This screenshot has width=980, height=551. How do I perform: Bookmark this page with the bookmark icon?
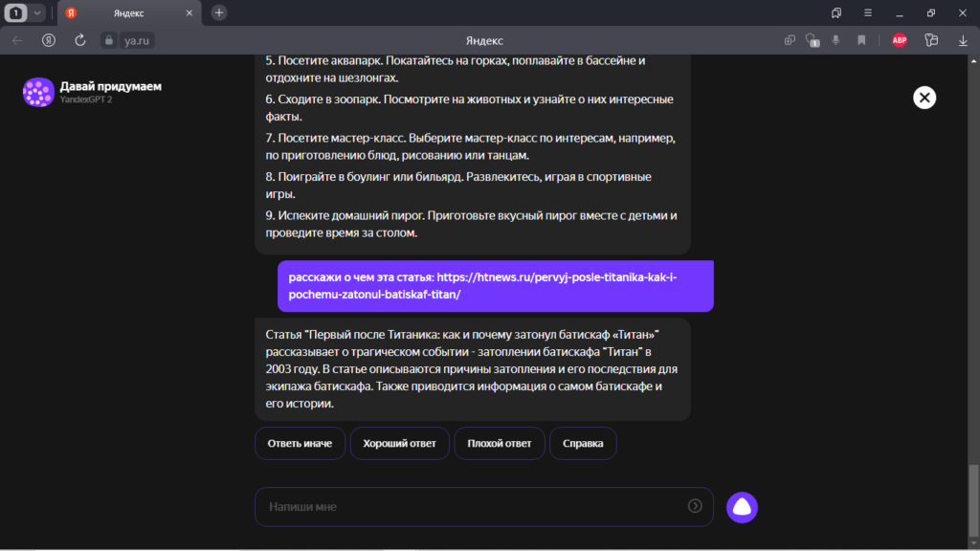861,40
